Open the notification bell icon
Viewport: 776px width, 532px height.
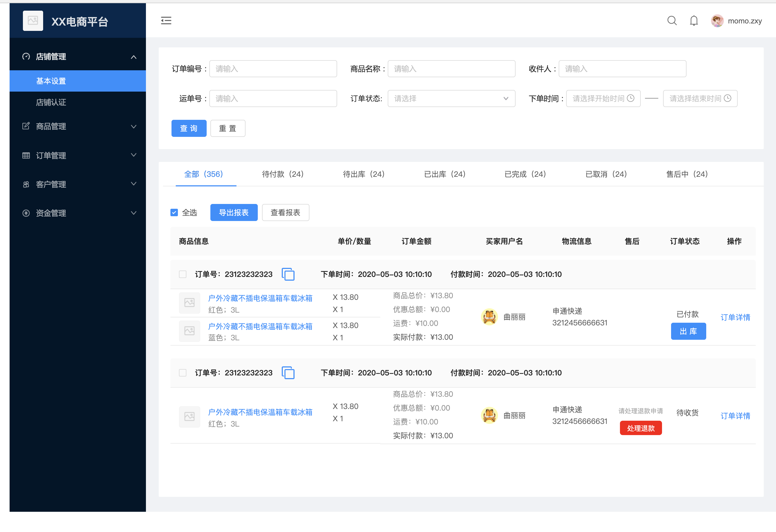pyautogui.click(x=694, y=21)
